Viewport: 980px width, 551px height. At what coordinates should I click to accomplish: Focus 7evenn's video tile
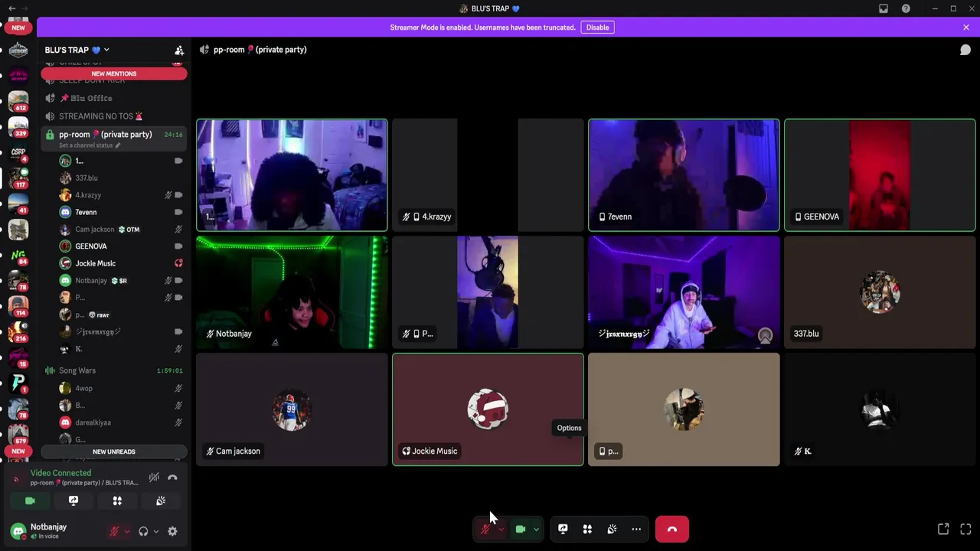point(684,174)
